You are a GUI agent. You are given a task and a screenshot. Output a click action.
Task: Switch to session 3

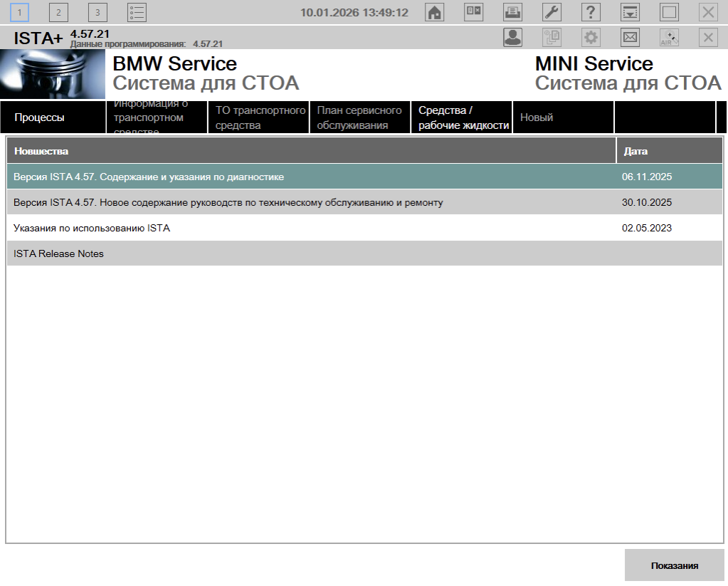pos(97,12)
